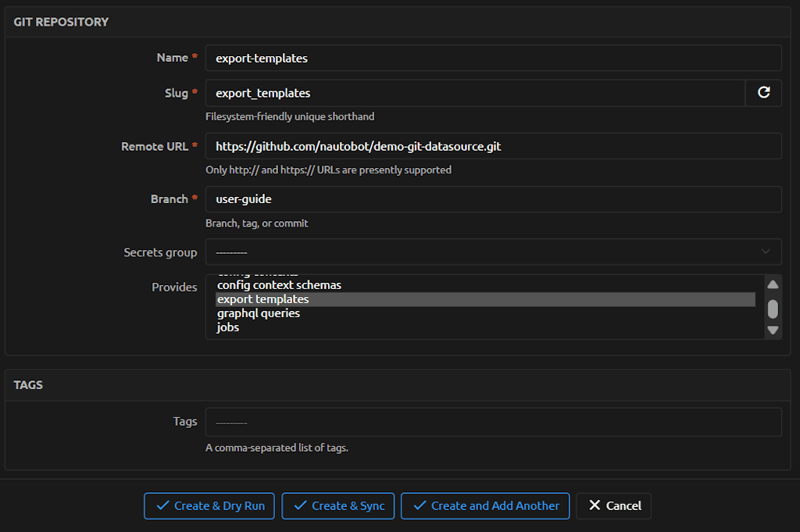This screenshot has height=532, width=800.
Task: Cancel the Git repository form
Action: [614, 505]
